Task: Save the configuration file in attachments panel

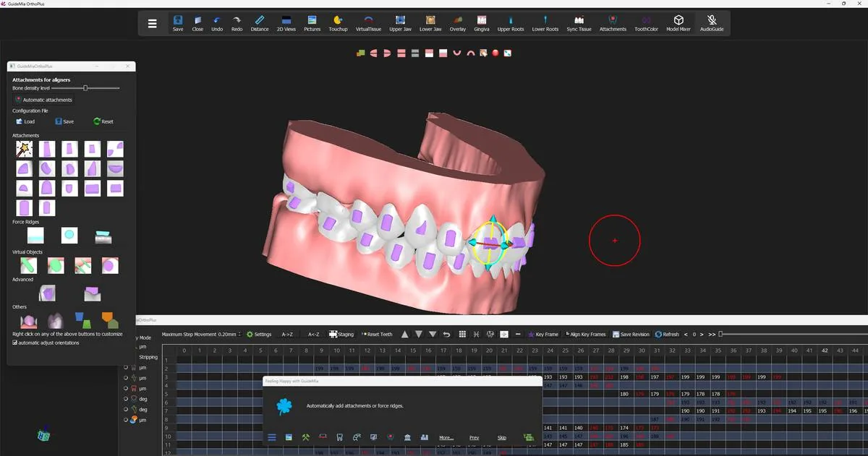Action: tap(64, 121)
